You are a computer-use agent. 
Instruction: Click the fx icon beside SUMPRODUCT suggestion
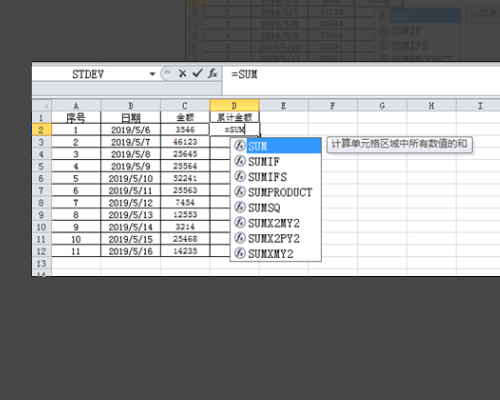[240, 192]
